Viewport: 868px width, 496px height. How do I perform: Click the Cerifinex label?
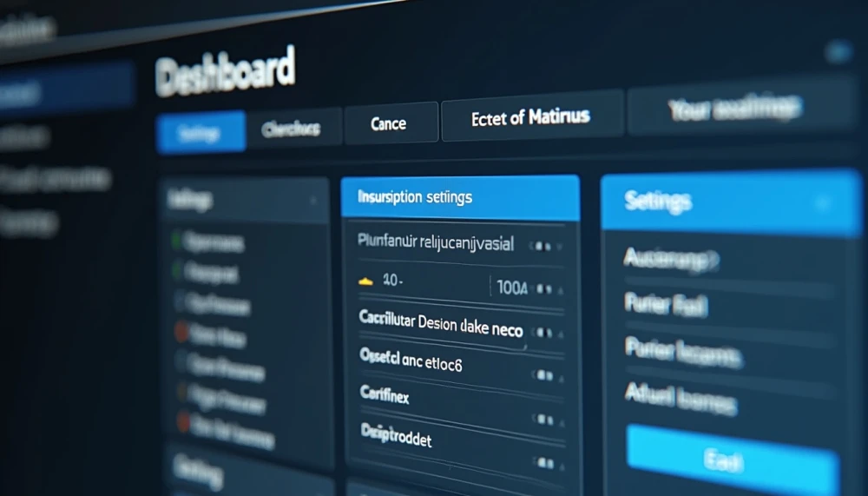[x=385, y=394]
